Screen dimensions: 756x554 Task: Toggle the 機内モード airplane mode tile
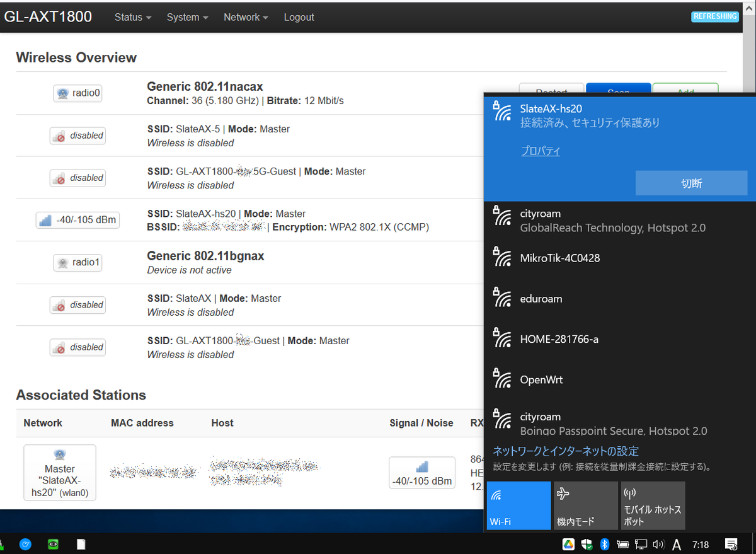[586, 505]
